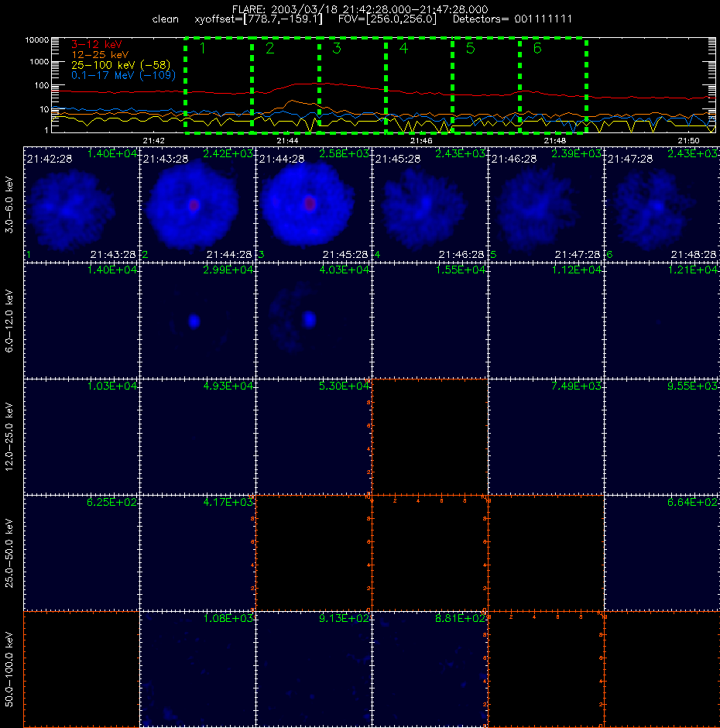Select the peak value 9.55E+03

pos(693,386)
